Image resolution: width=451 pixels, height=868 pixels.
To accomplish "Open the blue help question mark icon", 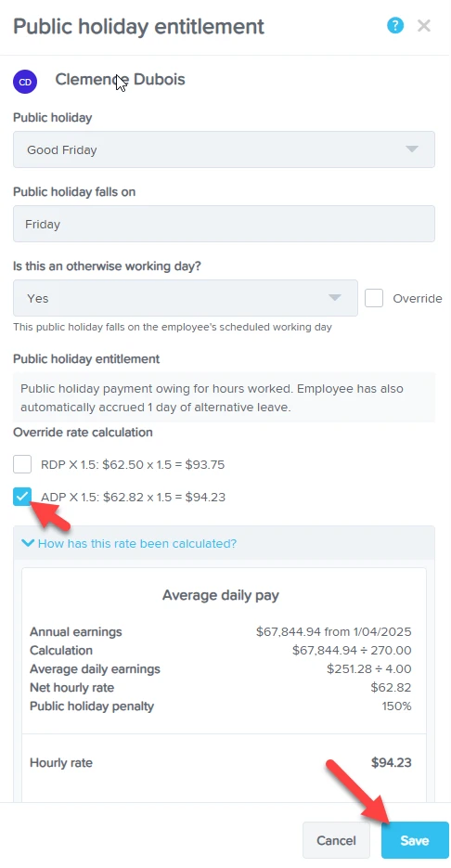I will [x=395, y=25].
